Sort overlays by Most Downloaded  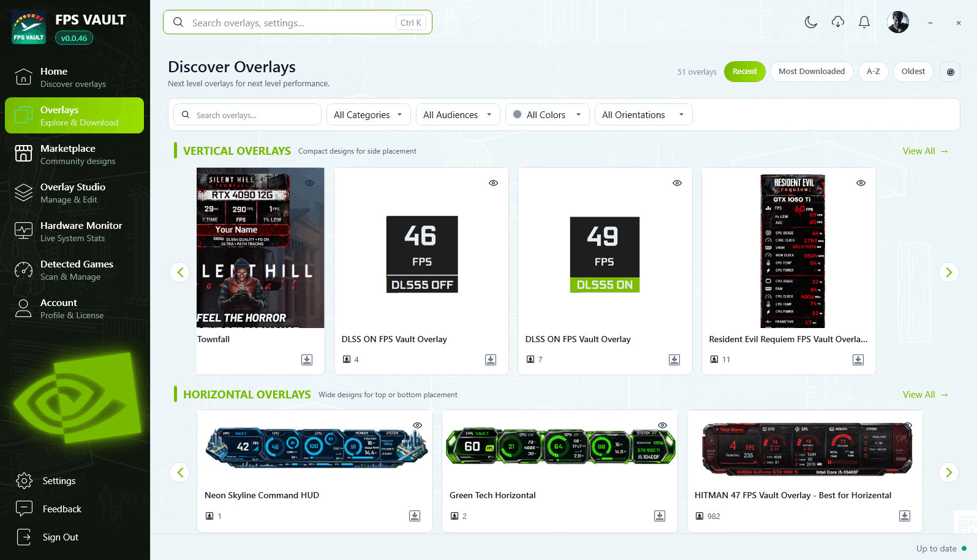click(x=812, y=72)
